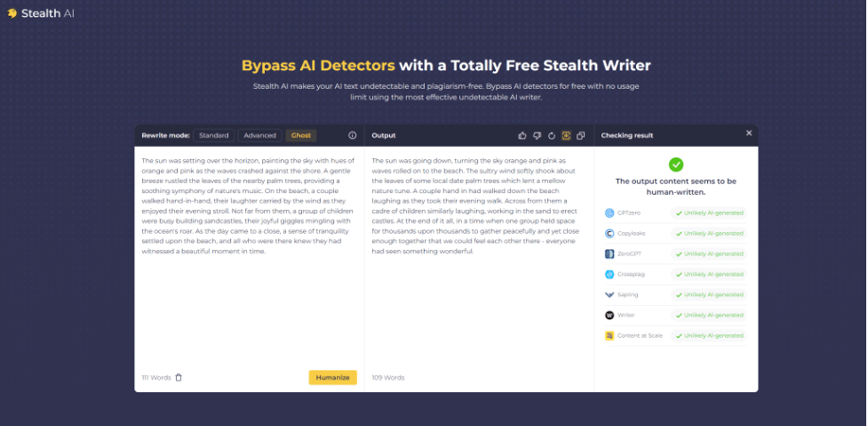Screen dimensions: 868x426
Task: Click the 'GPTzero' detector name
Action: (x=629, y=213)
